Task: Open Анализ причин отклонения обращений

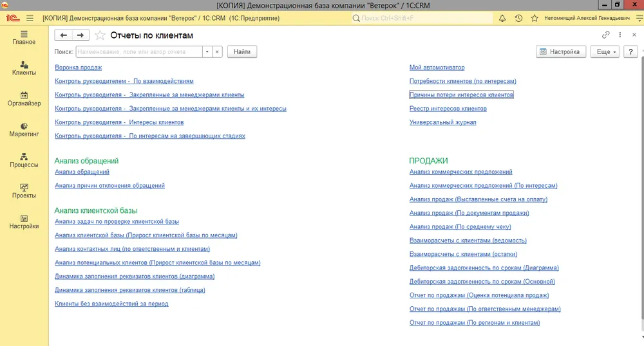Action: [x=109, y=185]
